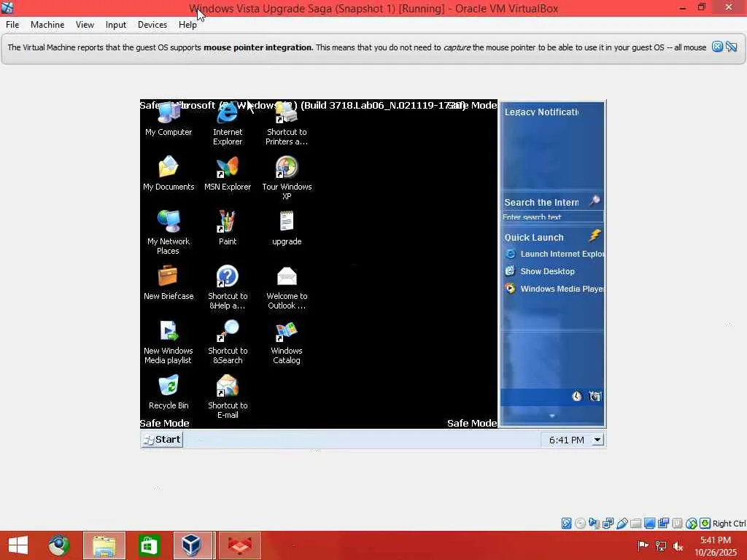Click host Action Center flag icon

(x=643, y=545)
